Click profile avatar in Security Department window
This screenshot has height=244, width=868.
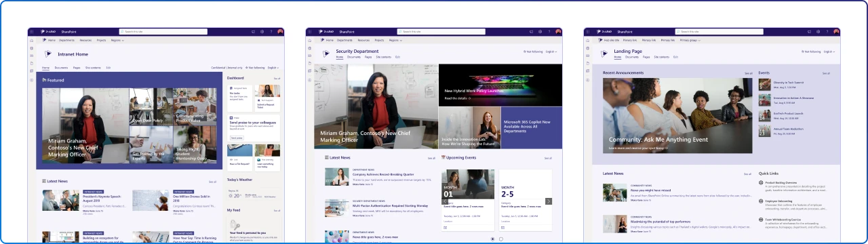(558, 31)
